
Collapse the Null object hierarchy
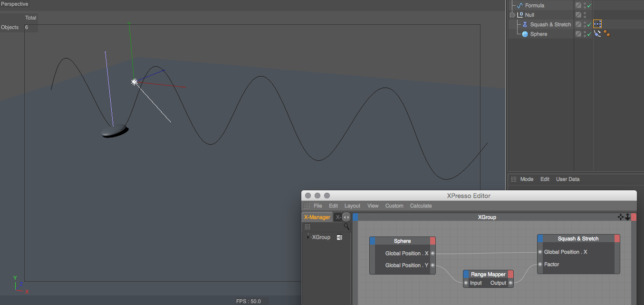512,15
